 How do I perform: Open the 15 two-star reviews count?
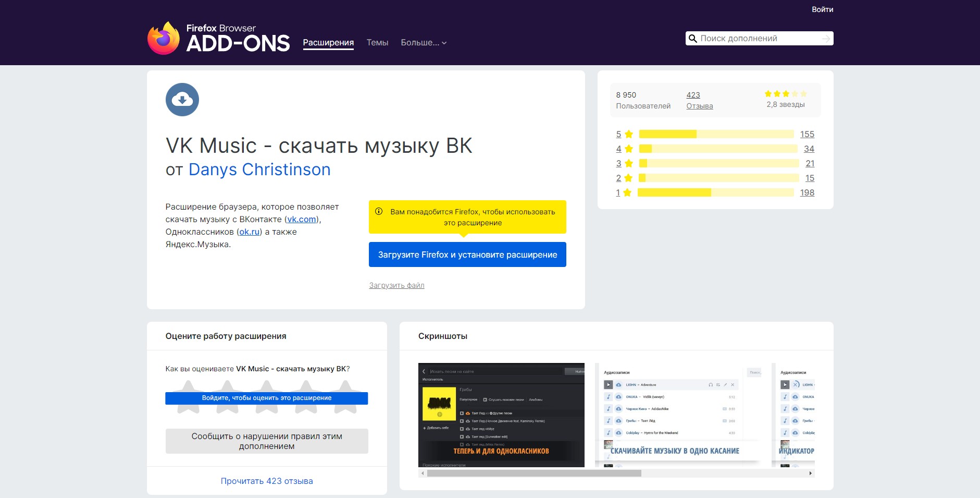tap(810, 178)
